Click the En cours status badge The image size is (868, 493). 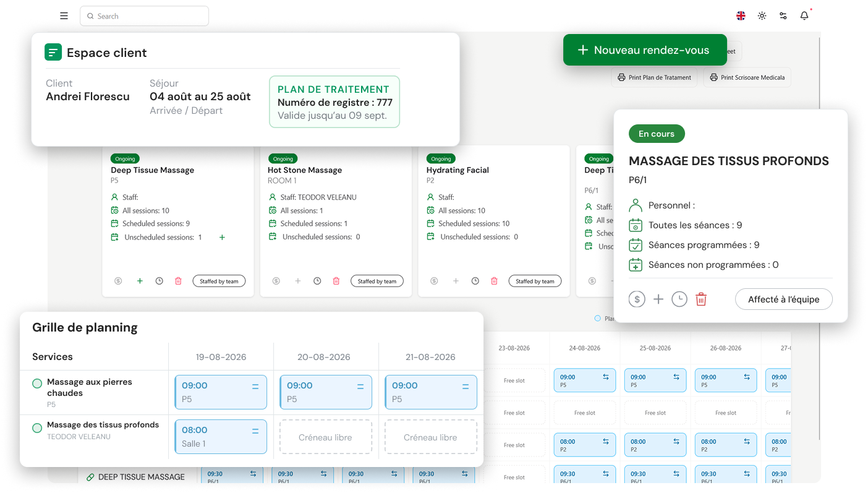pyautogui.click(x=657, y=134)
